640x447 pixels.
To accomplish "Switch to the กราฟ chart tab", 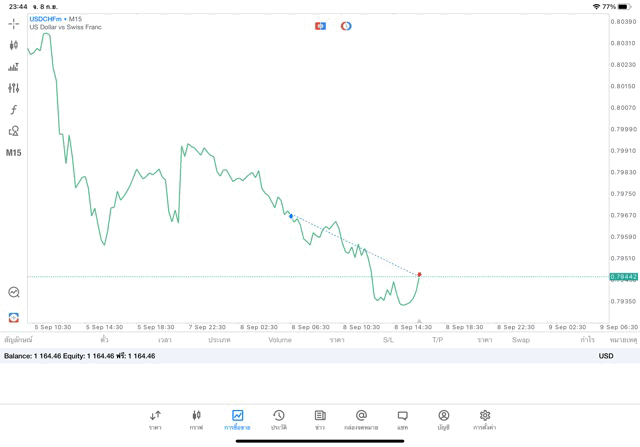I will 196,420.
